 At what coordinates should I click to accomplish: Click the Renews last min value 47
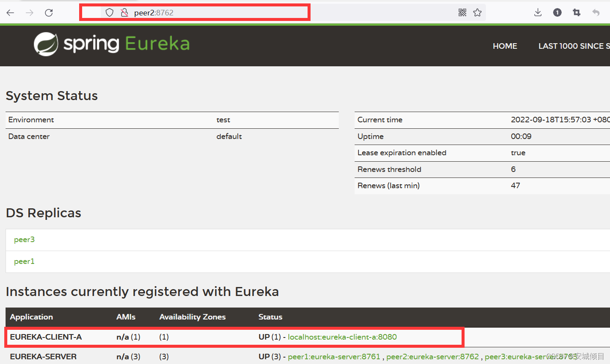click(x=515, y=186)
